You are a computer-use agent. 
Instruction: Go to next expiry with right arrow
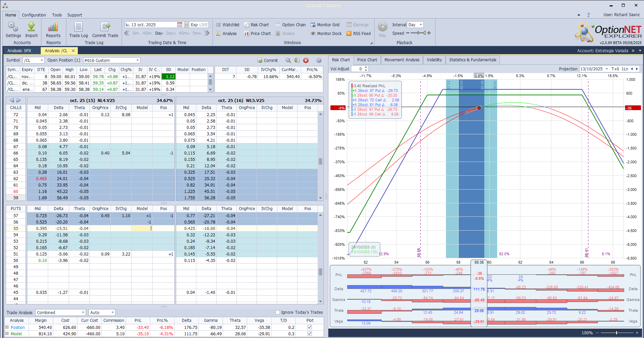coord(19,100)
